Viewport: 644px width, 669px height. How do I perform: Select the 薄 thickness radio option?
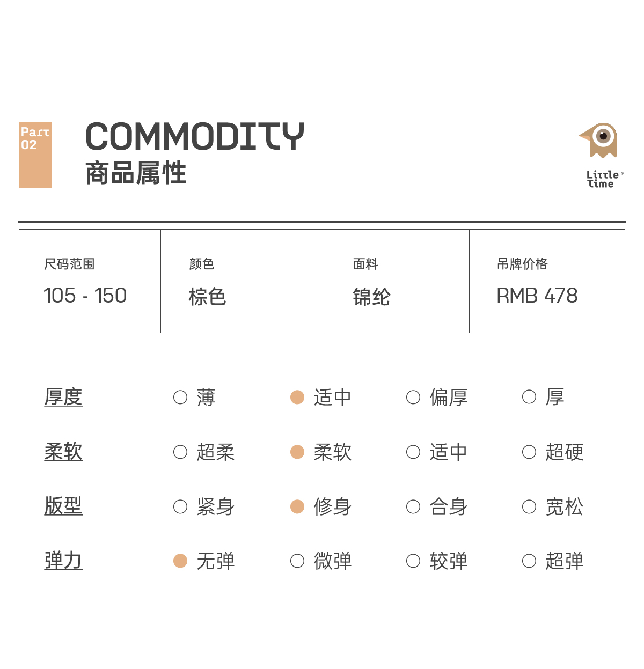[180, 397]
